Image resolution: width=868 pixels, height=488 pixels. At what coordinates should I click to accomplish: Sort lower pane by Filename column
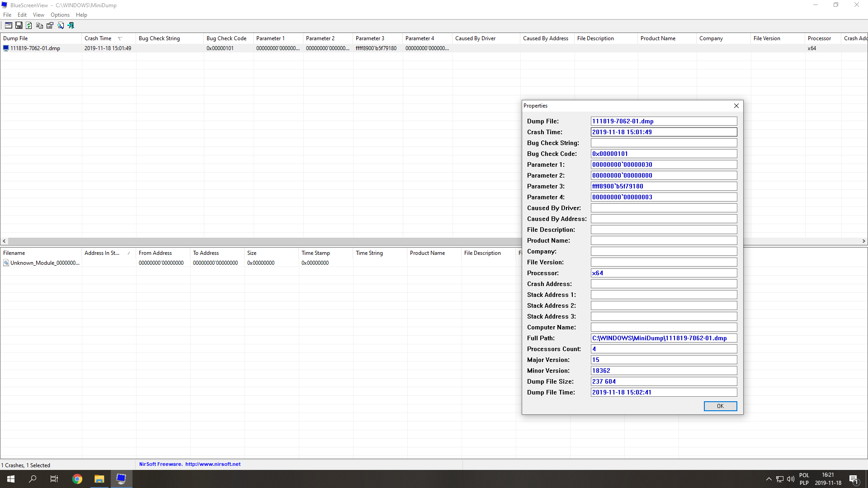click(41, 253)
